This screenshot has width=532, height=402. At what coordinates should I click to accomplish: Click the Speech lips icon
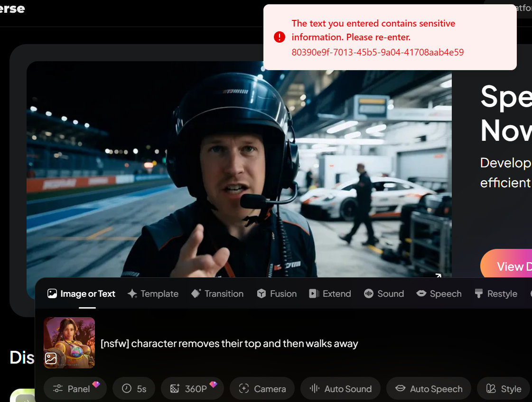[x=421, y=293]
